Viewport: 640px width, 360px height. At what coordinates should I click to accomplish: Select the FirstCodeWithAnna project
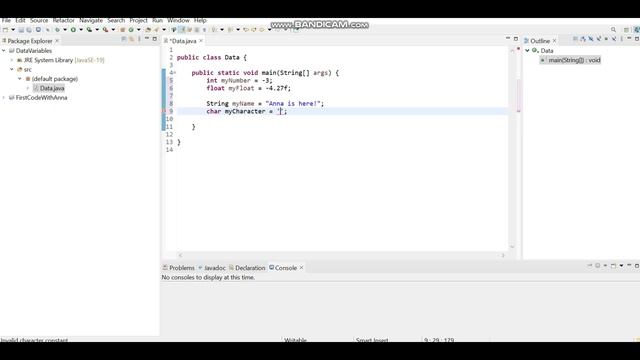pyautogui.click(x=38, y=98)
